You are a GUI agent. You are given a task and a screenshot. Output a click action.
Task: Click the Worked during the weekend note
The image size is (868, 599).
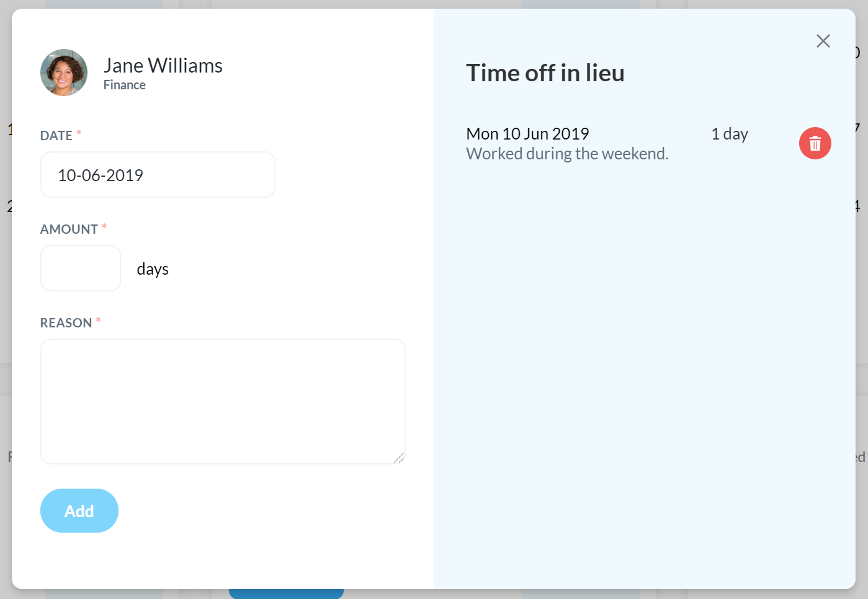coord(567,154)
